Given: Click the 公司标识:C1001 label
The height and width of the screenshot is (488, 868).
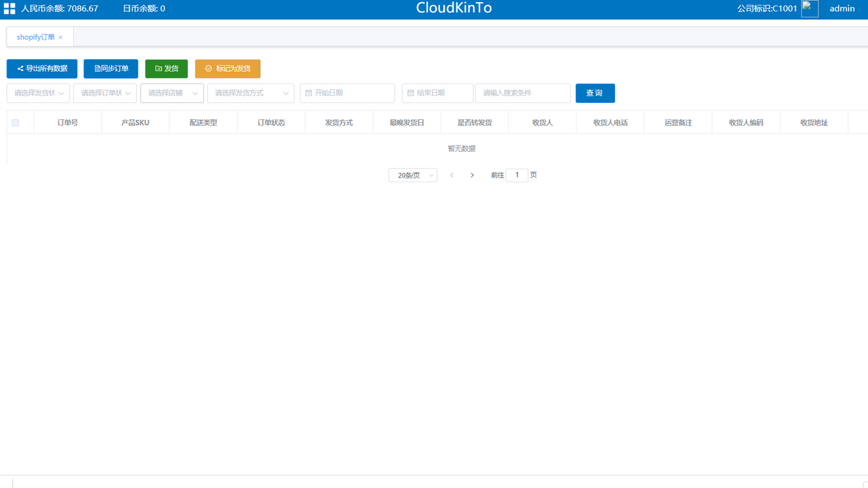Looking at the screenshot, I should 767,9.
